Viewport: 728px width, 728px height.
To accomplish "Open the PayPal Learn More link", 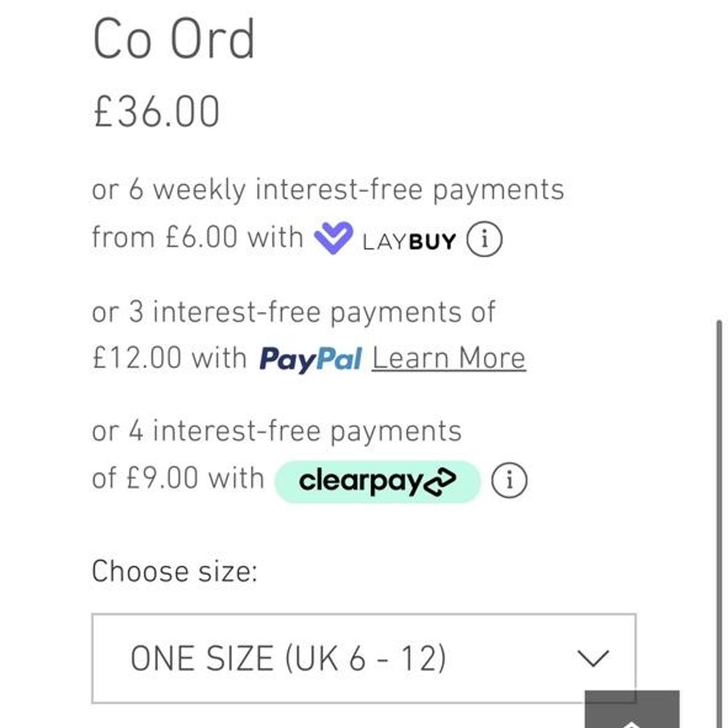I will coord(449,359).
